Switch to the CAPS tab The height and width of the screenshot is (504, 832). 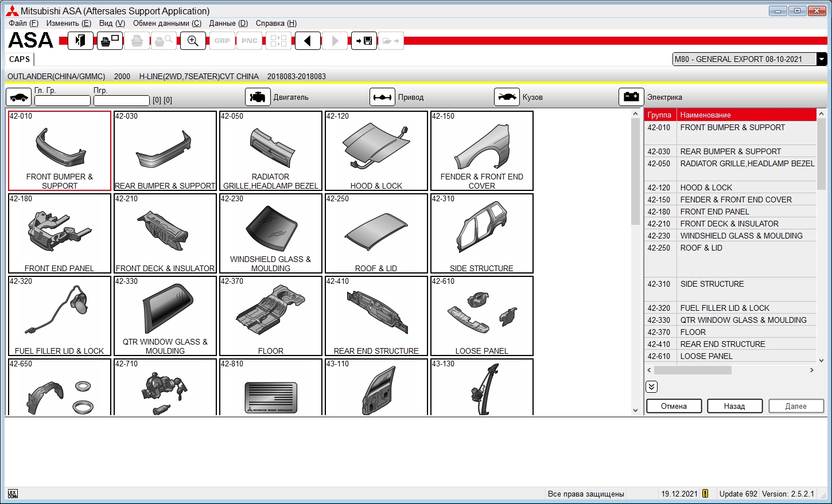pyautogui.click(x=20, y=59)
